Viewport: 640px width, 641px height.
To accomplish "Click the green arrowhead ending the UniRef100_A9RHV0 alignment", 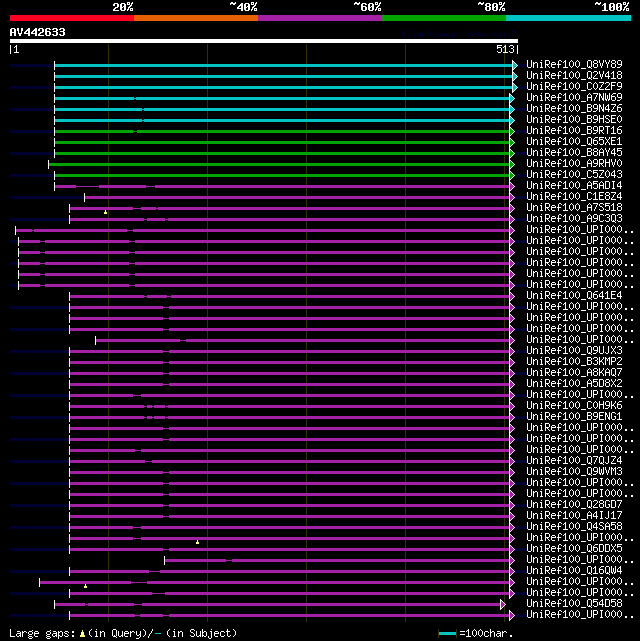I will click(512, 165).
